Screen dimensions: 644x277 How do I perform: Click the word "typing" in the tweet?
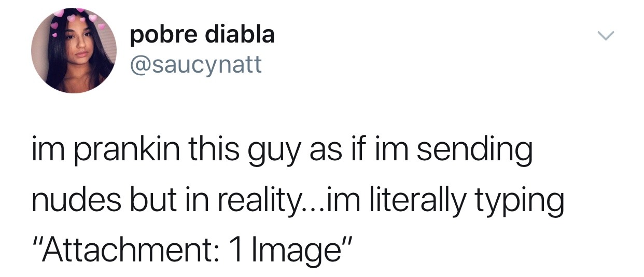pyautogui.click(x=519, y=201)
